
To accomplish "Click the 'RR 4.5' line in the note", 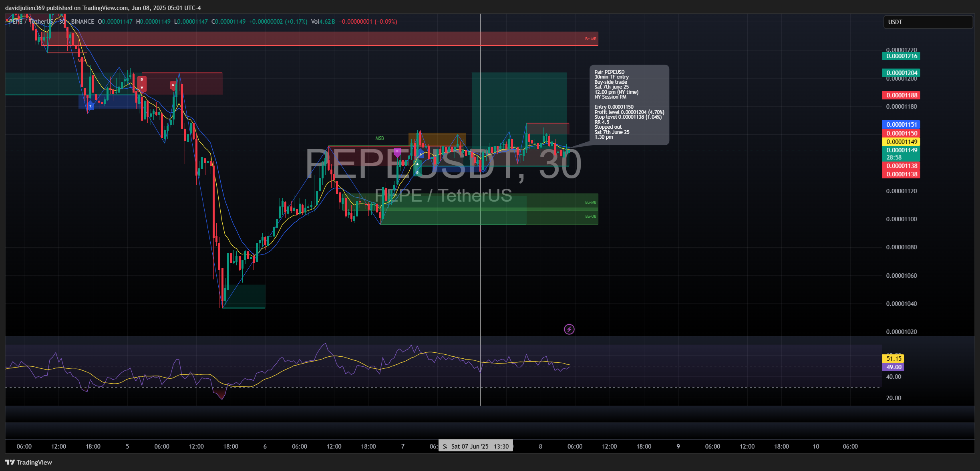I will [602, 122].
